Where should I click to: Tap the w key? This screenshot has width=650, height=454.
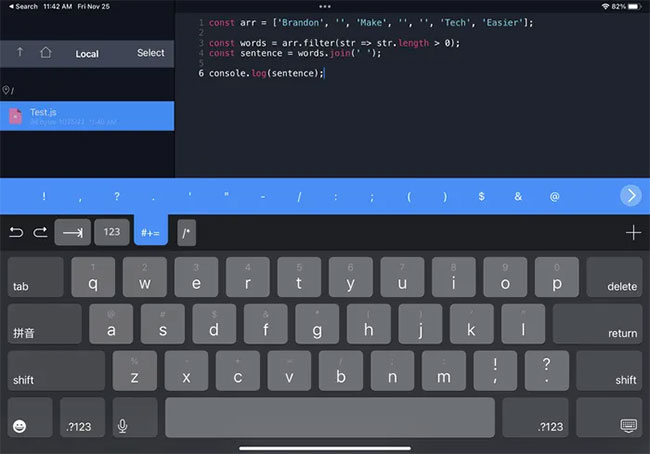[145, 277]
